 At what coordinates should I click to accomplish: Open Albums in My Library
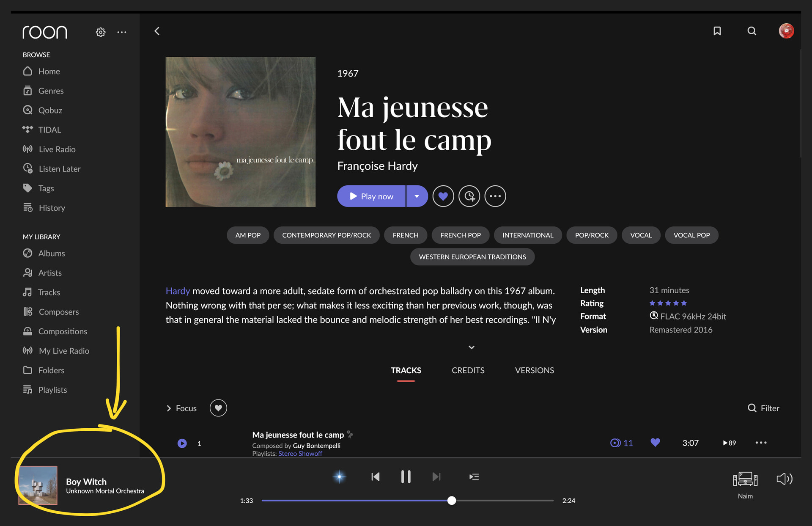tap(44, 253)
